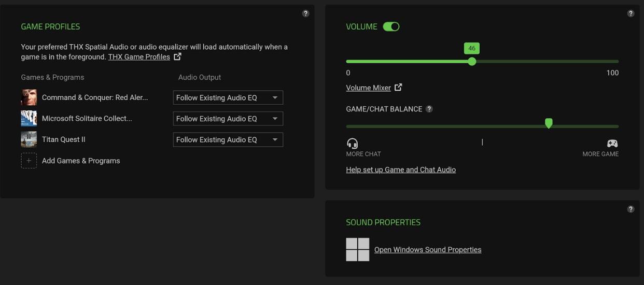644x285 pixels.
Task: Click the THX Game Profiles external link icon
Action: click(177, 56)
